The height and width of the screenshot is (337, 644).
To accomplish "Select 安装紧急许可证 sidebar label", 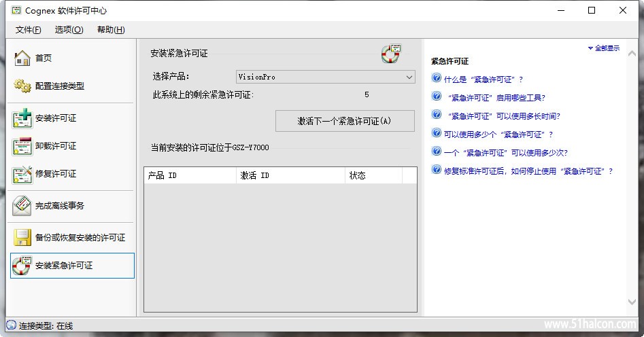I will tap(64, 266).
